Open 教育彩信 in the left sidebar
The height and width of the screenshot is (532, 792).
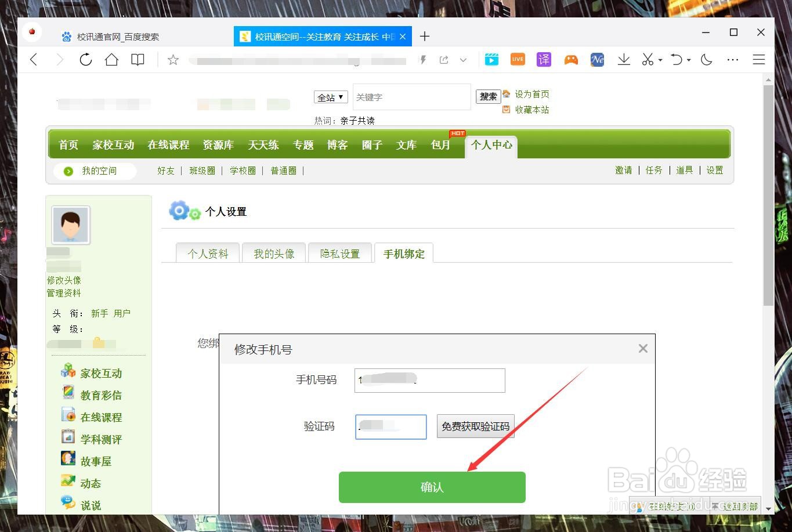(x=101, y=395)
